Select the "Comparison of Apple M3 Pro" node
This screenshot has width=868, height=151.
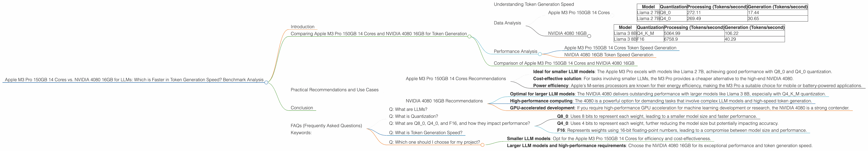pos(564,63)
